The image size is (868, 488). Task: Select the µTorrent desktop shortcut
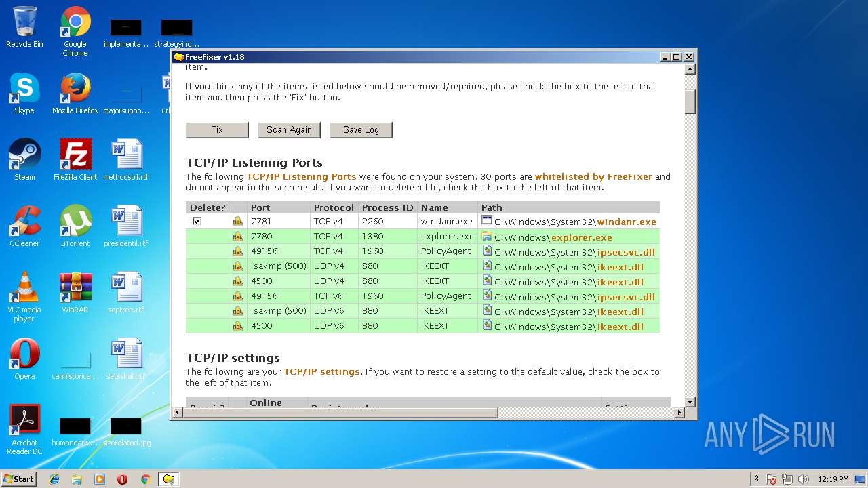[x=75, y=226]
